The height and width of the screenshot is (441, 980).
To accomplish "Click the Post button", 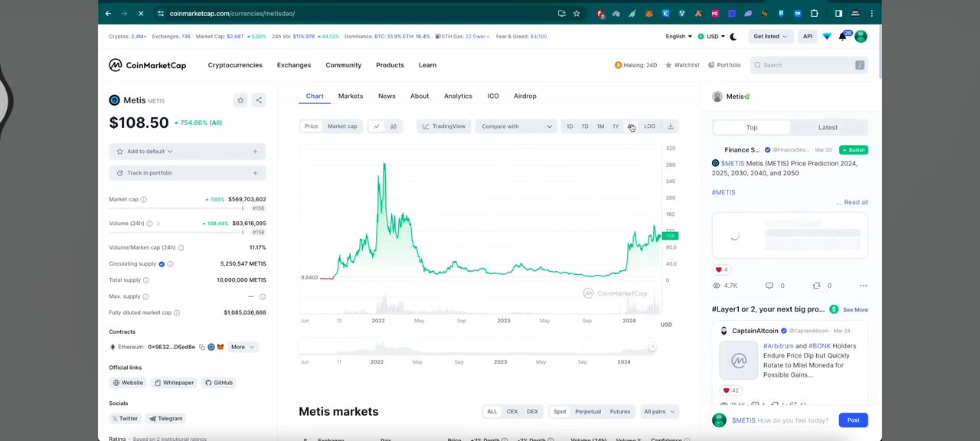I will [x=853, y=420].
